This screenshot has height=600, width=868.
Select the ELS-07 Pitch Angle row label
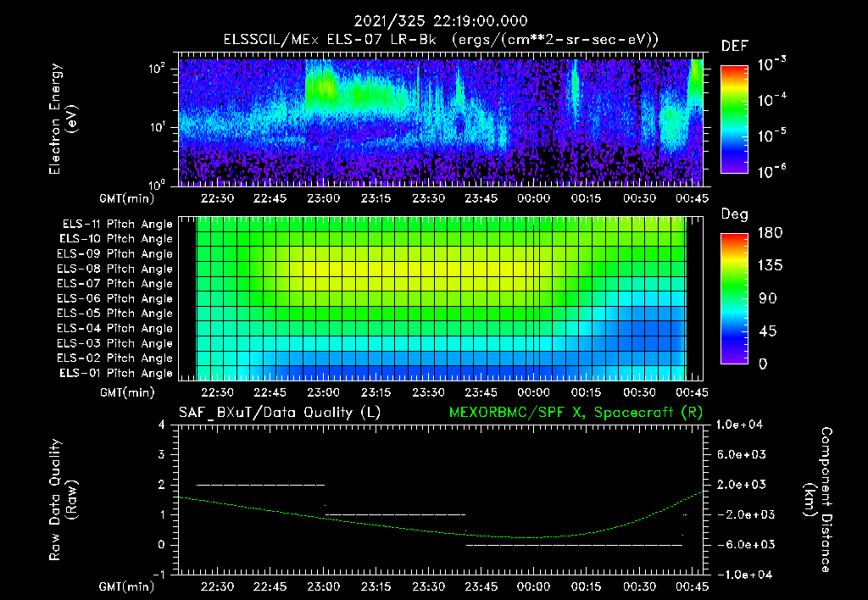(115, 283)
